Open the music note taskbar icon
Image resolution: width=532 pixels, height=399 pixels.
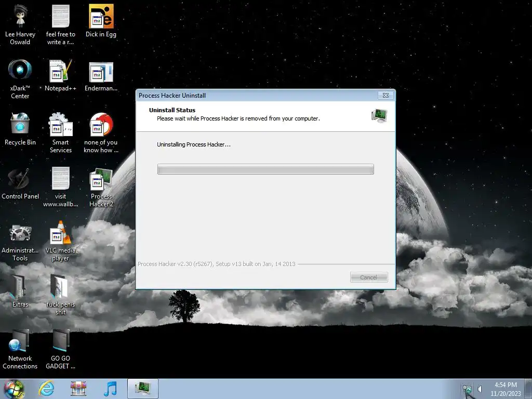[110, 389]
